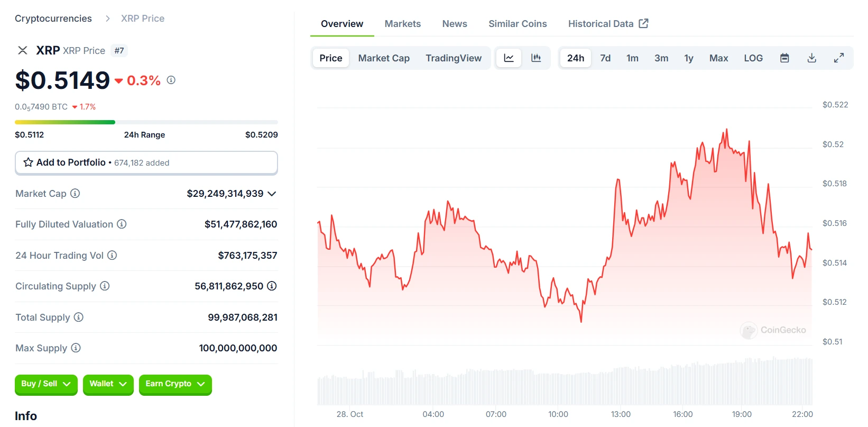The image size is (868, 427).
Task: Click the BTC price 0.0₅7490 BTC text
Action: click(x=41, y=107)
